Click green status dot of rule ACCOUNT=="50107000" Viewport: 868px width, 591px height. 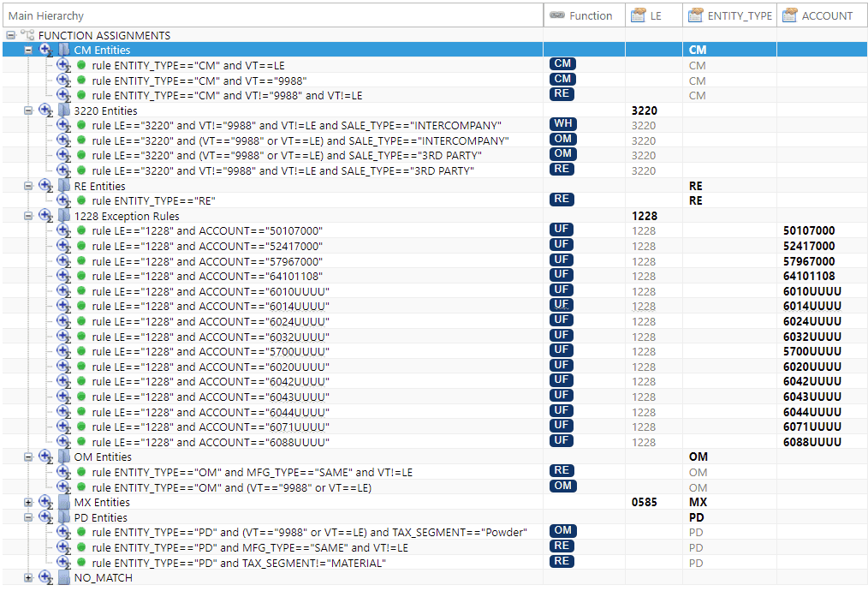pos(81,231)
